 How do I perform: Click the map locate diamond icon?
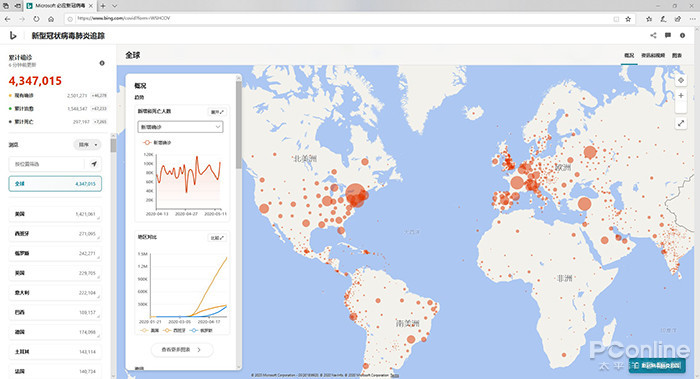coord(681,80)
